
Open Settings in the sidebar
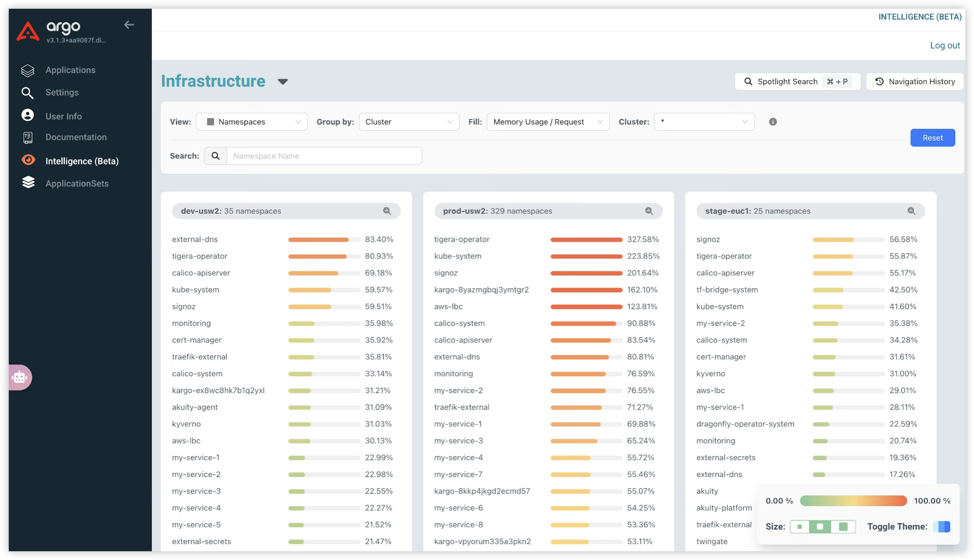click(x=62, y=93)
